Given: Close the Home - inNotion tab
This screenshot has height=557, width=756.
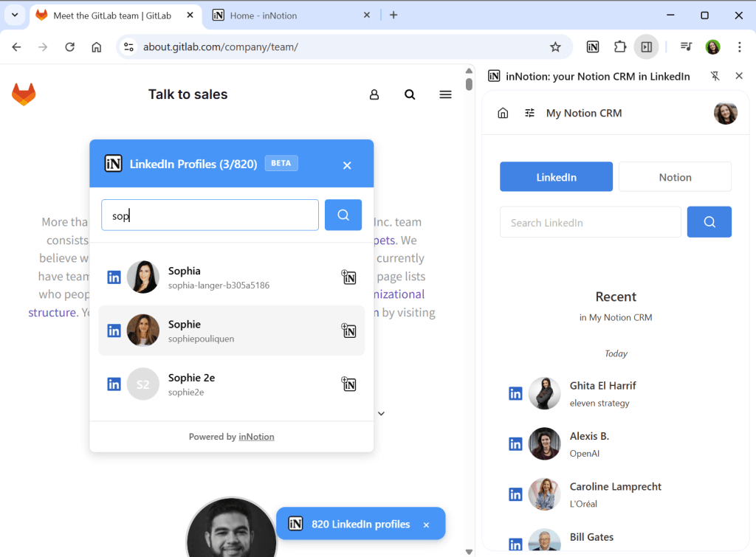Looking at the screenshot, I should (x=367, y=15).
